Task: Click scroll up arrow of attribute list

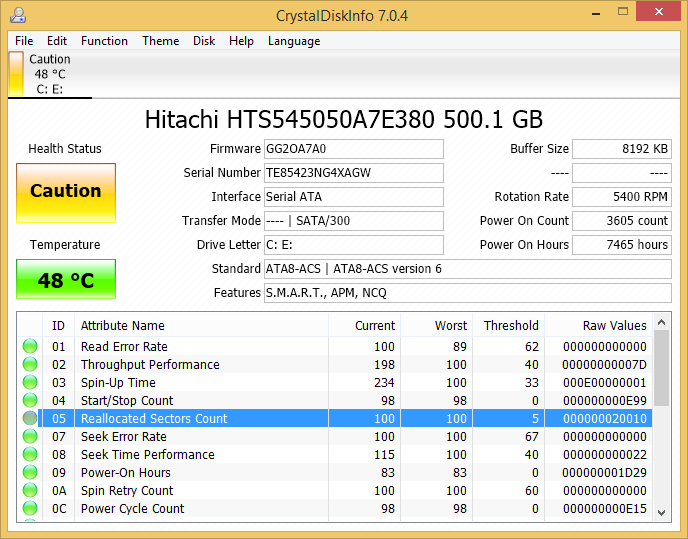Action: point(662,323)
